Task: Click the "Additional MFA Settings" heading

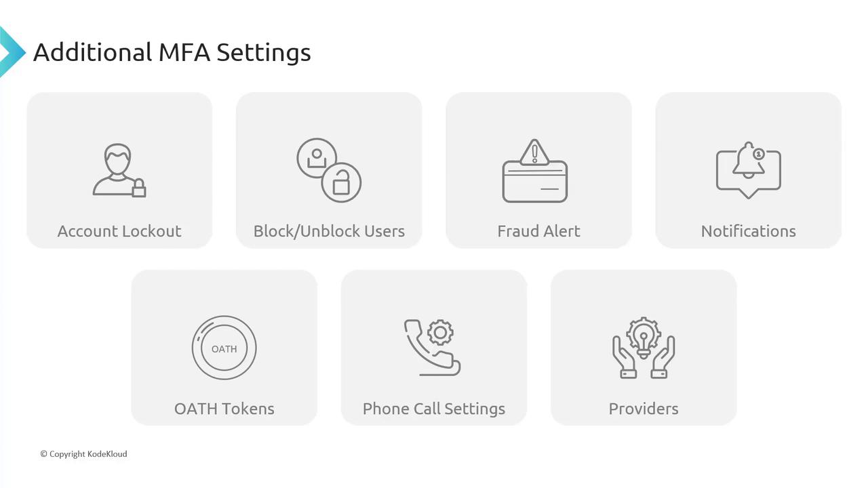Action: pyautogui.click(x=172, y=52)
